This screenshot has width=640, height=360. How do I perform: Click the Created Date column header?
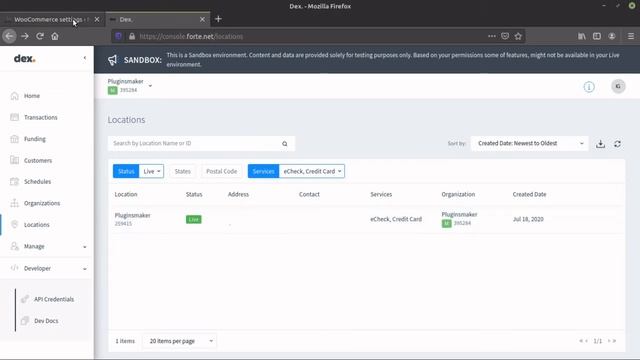[x=529, y=194]
